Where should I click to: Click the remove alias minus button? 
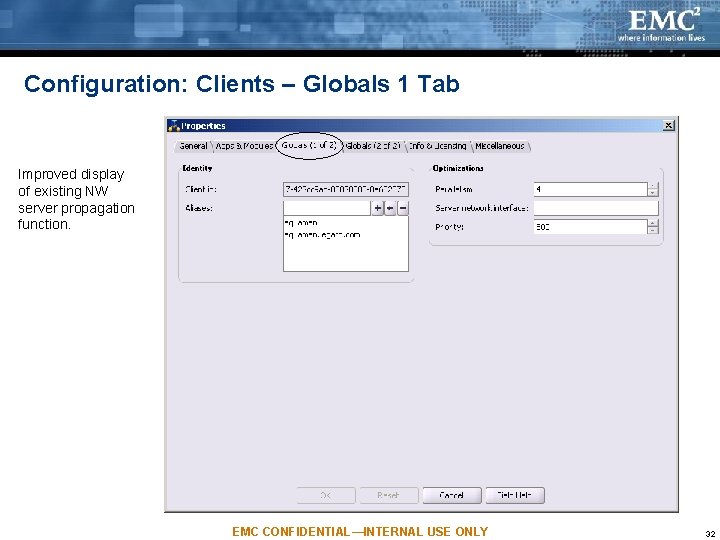click(403, 208)
